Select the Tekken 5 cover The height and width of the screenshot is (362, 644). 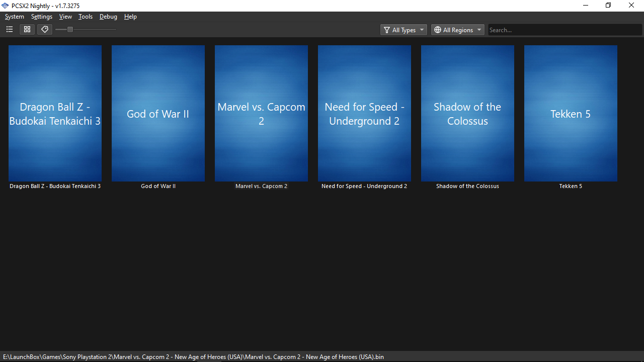click(x=571, y=113)
